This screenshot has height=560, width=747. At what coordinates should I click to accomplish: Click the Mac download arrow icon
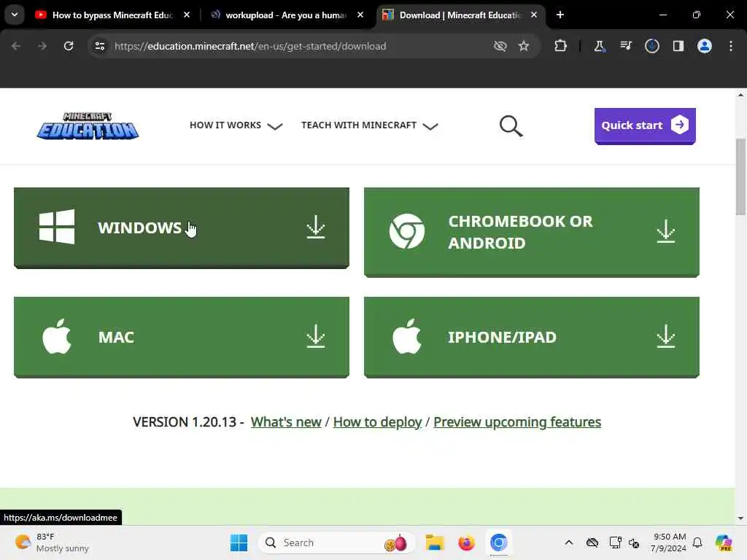pyautogui.click(x=315, y=337)
